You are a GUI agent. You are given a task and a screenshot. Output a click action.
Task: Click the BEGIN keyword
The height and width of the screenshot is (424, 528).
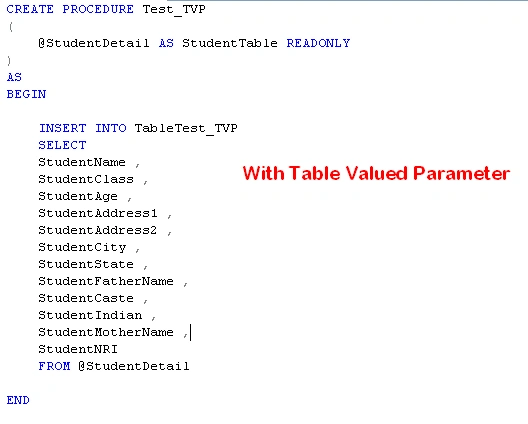click(x=26, y=94)
